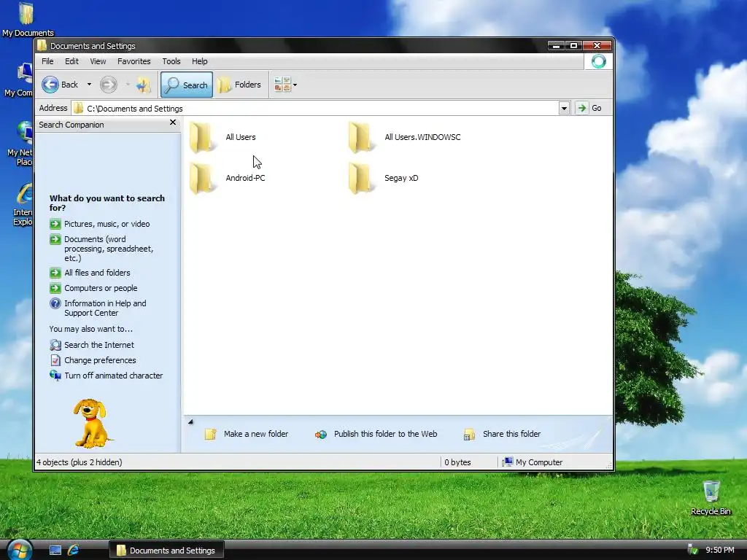
Task: Click the Help question mark icon
Action: 55,303
